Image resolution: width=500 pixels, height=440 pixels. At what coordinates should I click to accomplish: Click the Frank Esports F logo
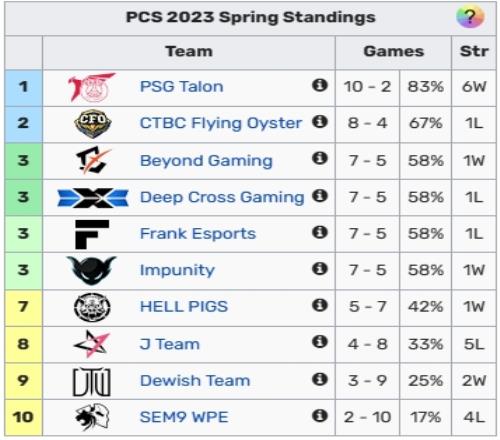(92, 234)
